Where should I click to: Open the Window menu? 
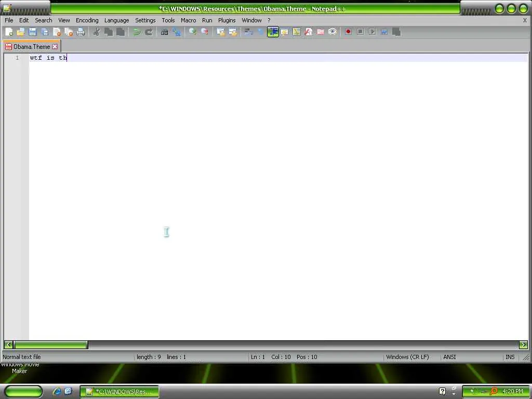click(x=251, y=20)
